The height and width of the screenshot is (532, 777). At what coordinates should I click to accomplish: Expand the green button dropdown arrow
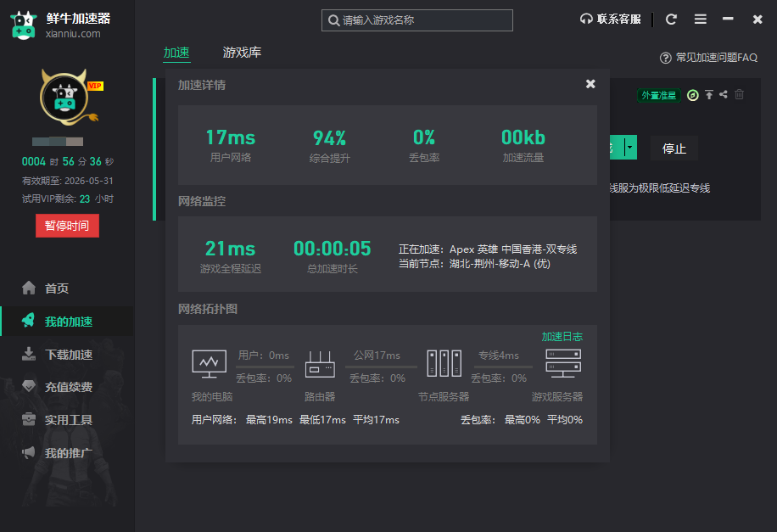(x=629, y=148)
